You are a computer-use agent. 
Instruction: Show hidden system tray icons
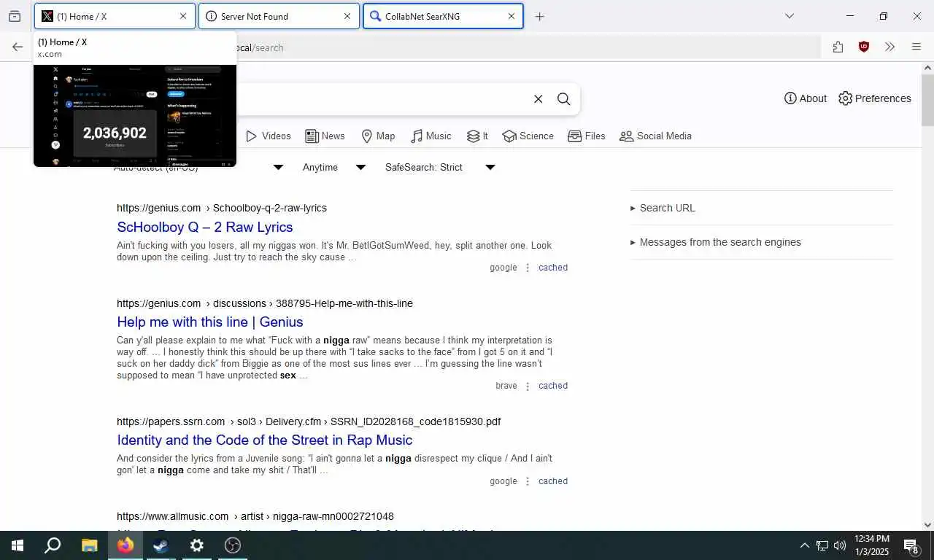(x=805, y=545)
